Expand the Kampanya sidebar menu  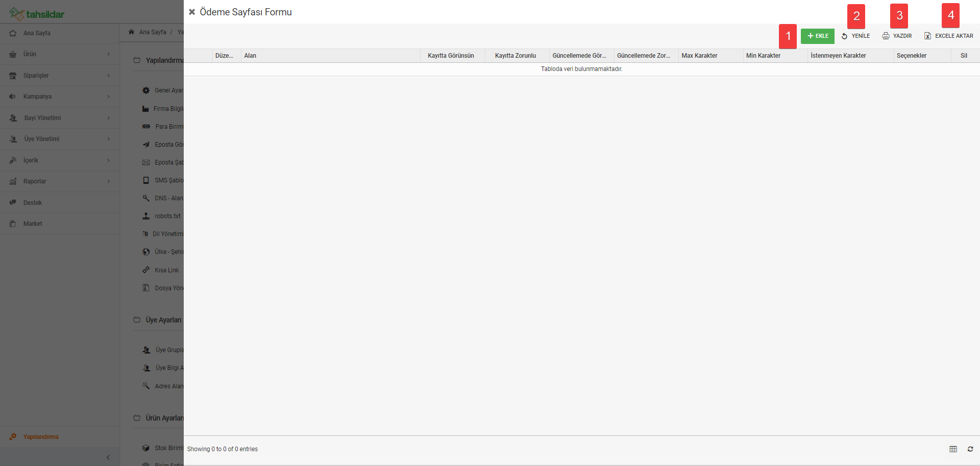[60, 97]
